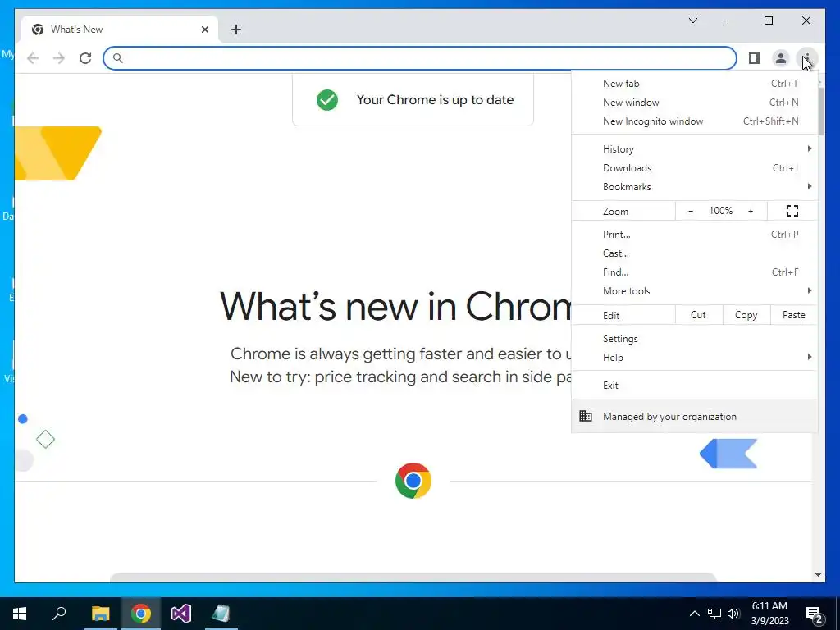Focus the address bar input
This screenshot has width=840, height=630.
point(420,58)
